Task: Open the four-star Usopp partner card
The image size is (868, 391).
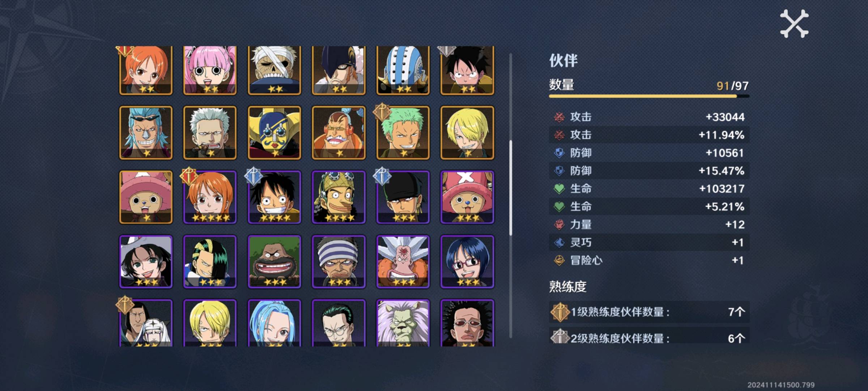Action: click(339, 197)
